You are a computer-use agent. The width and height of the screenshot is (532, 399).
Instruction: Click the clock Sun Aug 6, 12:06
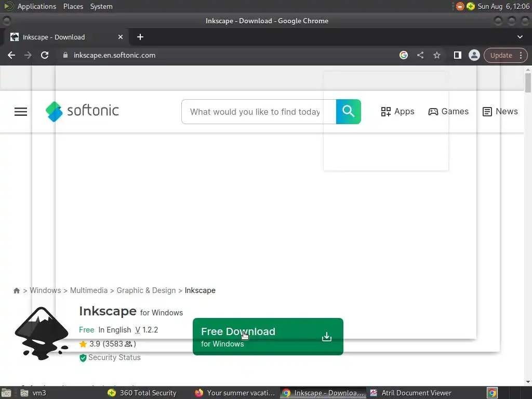click(503, 6)
